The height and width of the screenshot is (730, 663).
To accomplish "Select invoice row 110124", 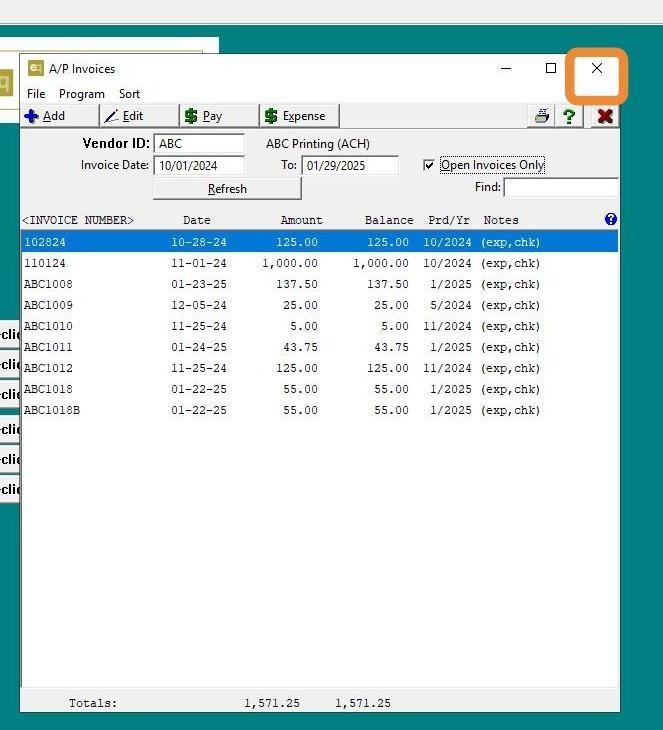I will coord(319,263).
